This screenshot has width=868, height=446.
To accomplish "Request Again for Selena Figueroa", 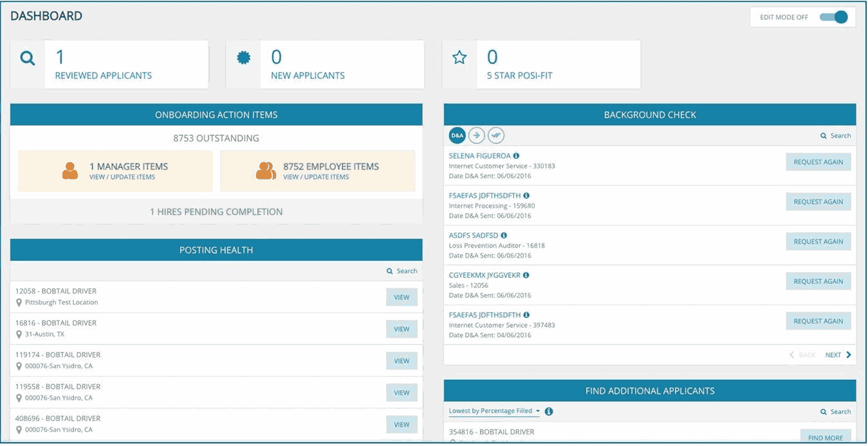I will tap(818, 162).
